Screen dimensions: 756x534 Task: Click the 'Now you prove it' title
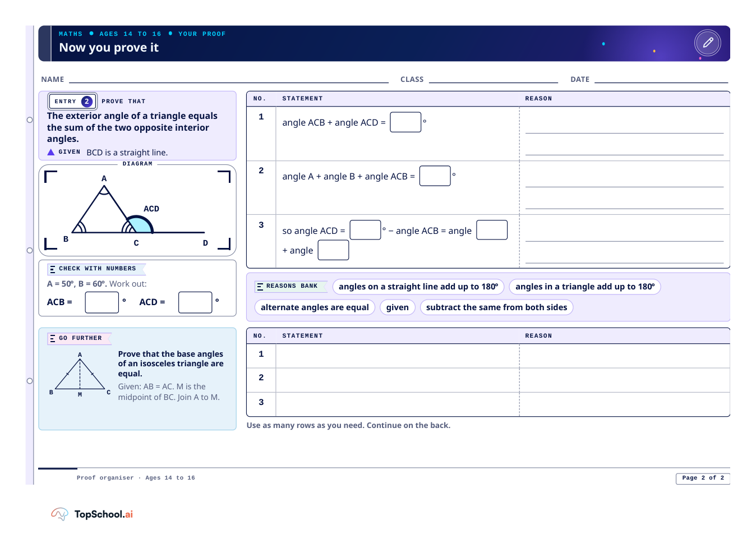point(109,48)
